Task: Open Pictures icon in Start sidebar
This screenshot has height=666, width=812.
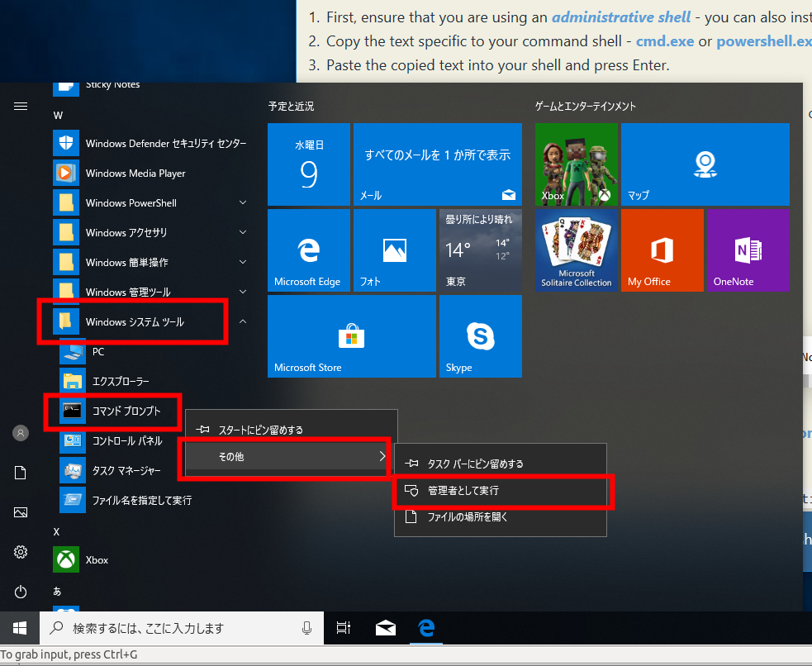Action: (x=21, y=512)
